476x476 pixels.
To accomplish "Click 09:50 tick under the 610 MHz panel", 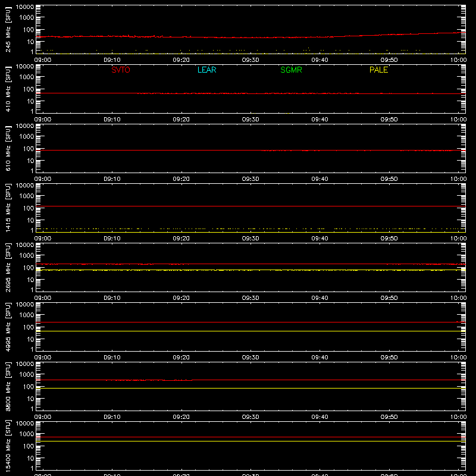I will click(x=389, y=179).
